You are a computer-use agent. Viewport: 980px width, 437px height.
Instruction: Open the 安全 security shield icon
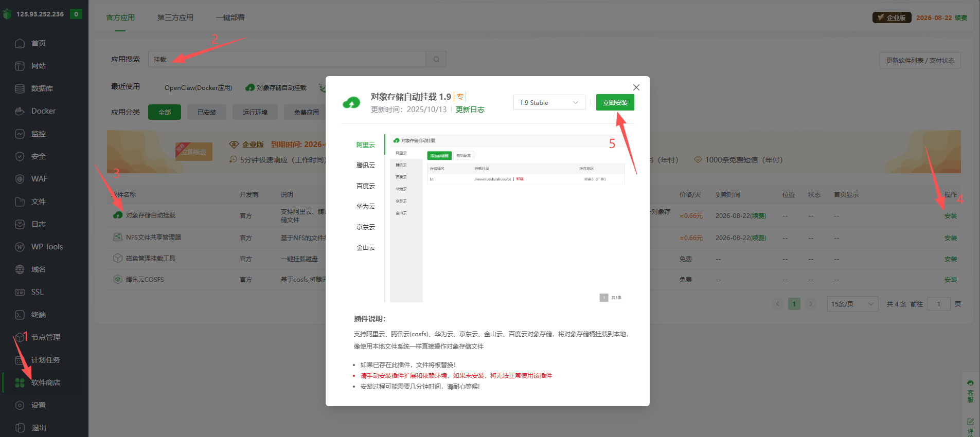click(20, 156)
